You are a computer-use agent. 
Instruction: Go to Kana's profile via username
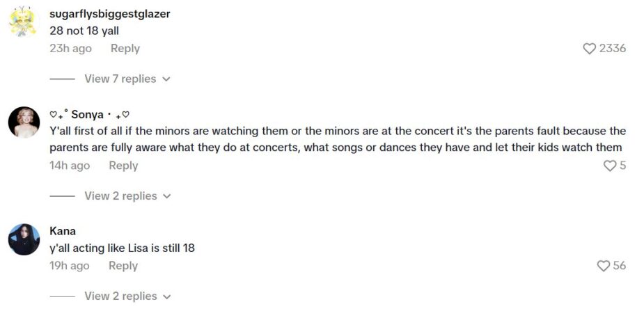[x=63, y=231]
